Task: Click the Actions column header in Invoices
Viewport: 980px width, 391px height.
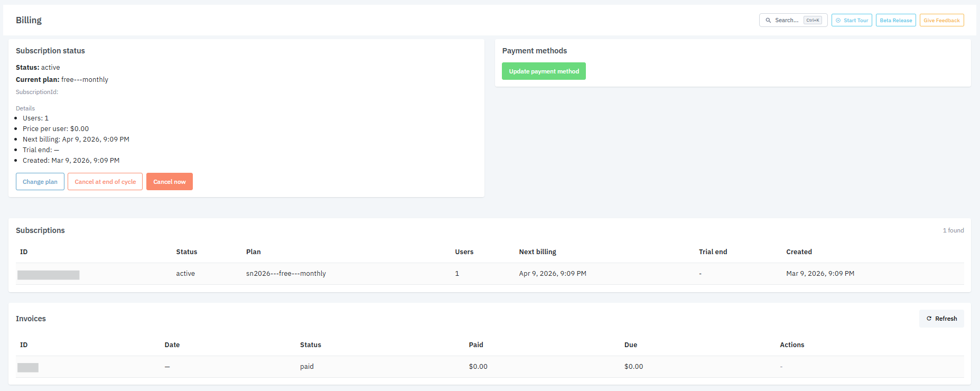Action: point(792,345)
